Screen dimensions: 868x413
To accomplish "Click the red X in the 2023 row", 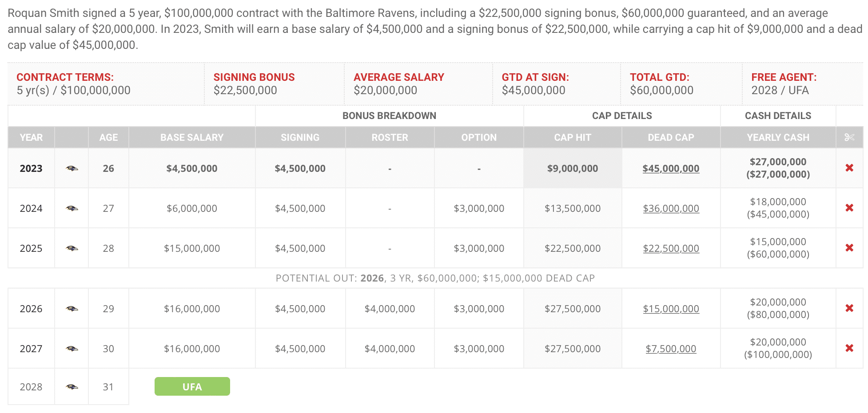I will coord(849,168).
